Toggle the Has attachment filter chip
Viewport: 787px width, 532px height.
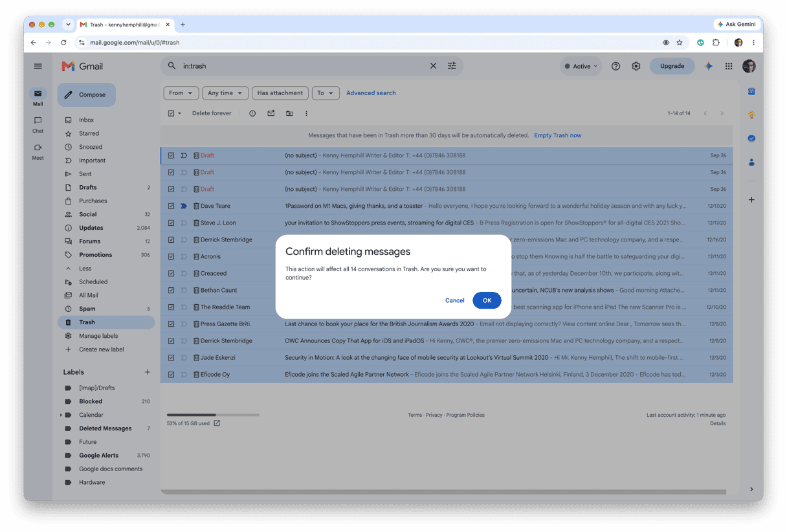(x=280, y=93)
